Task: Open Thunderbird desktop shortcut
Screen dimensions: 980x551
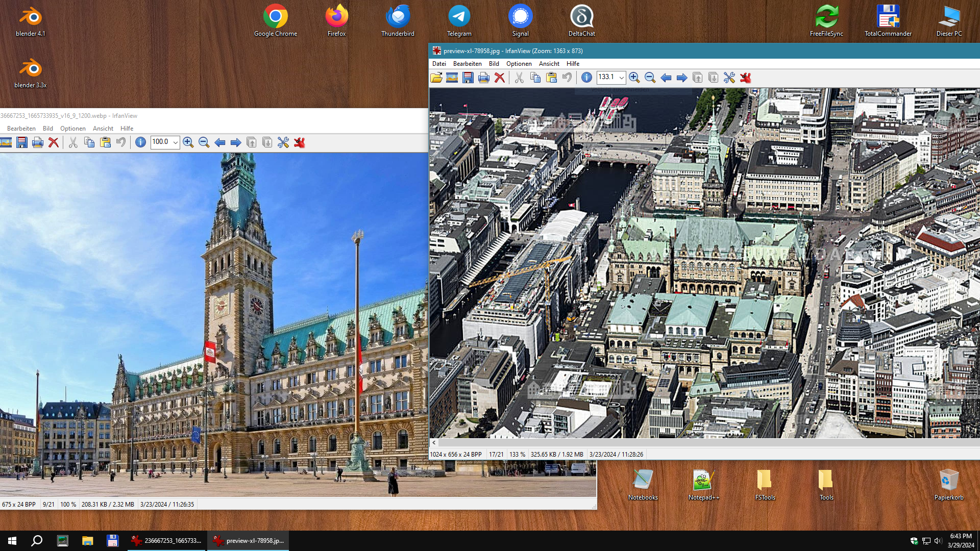Action: click(398, 21)
